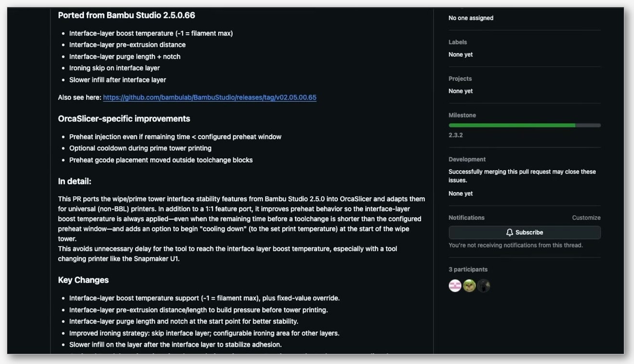Click the Labels sidebar heading

pos(458,42)
